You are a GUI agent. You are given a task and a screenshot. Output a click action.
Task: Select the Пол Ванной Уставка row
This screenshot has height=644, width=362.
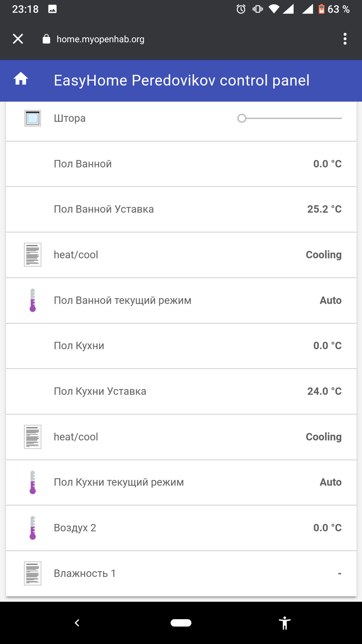coord(181,209)
